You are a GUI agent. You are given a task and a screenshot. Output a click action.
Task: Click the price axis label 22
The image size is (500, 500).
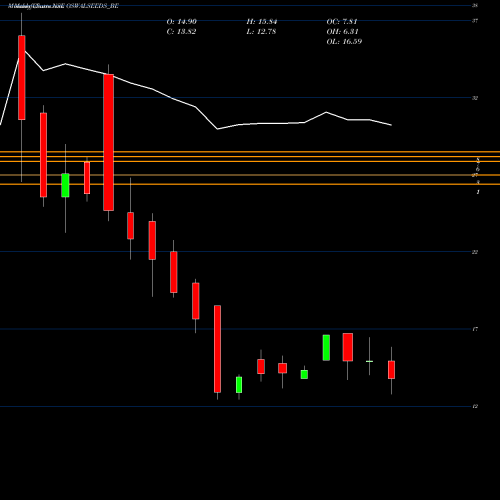coord(475,252)
